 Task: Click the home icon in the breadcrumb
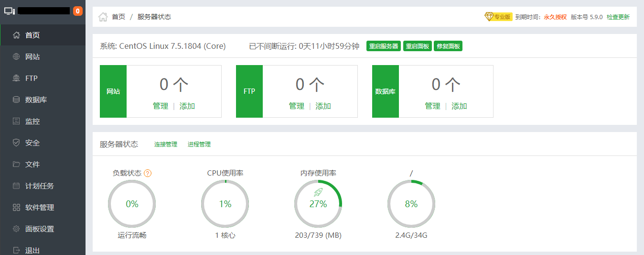pos(103,17)
